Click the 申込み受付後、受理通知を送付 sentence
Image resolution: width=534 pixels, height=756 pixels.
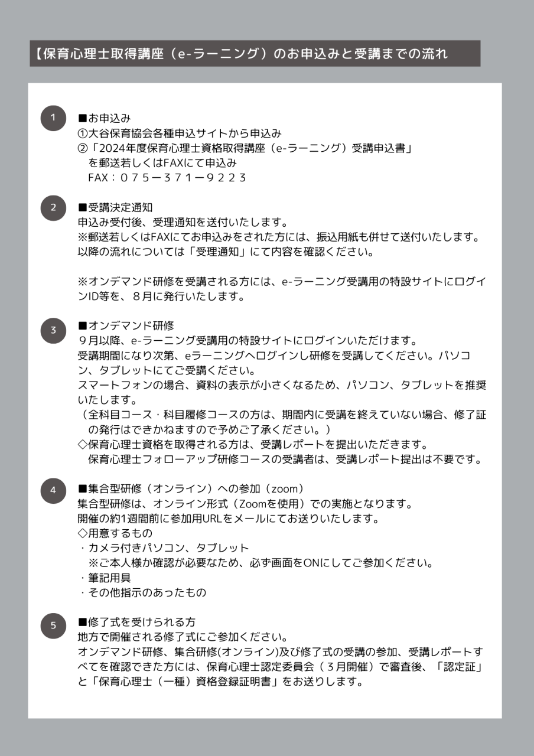tap(183, 223)
